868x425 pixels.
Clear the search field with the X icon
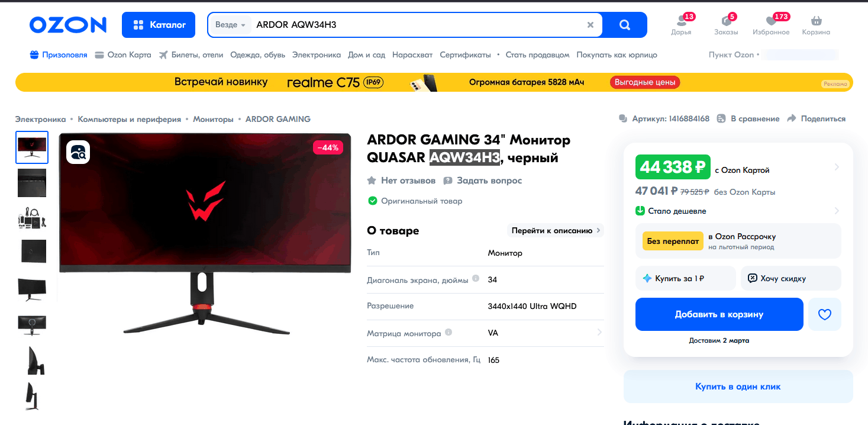click(590, 25)
